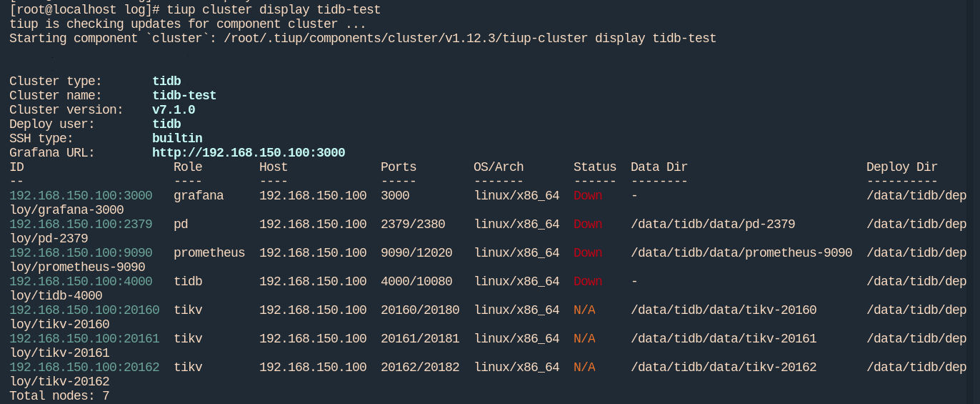This screenshot has height=404, width=980.
Task: Select node ID 192.168.150.100:20160
Action: coord(84,310)
